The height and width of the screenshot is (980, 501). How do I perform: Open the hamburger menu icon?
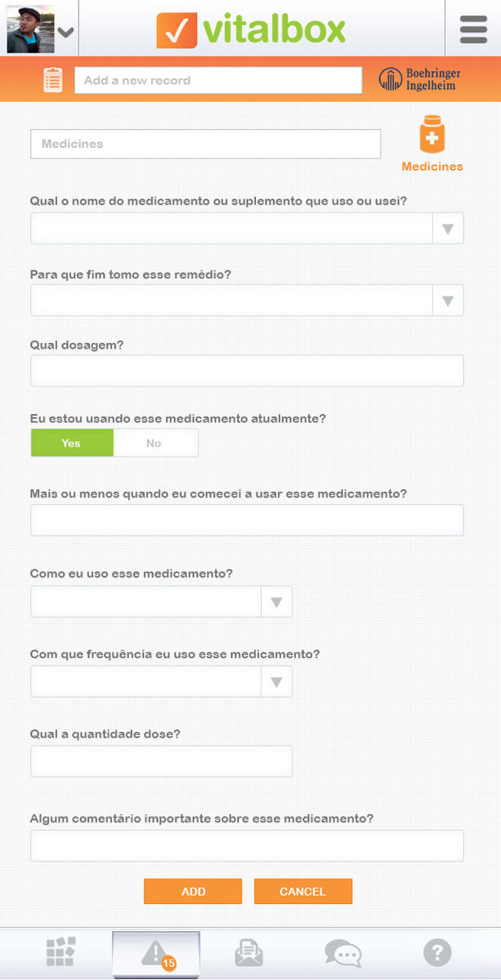(x=473, y=29)
